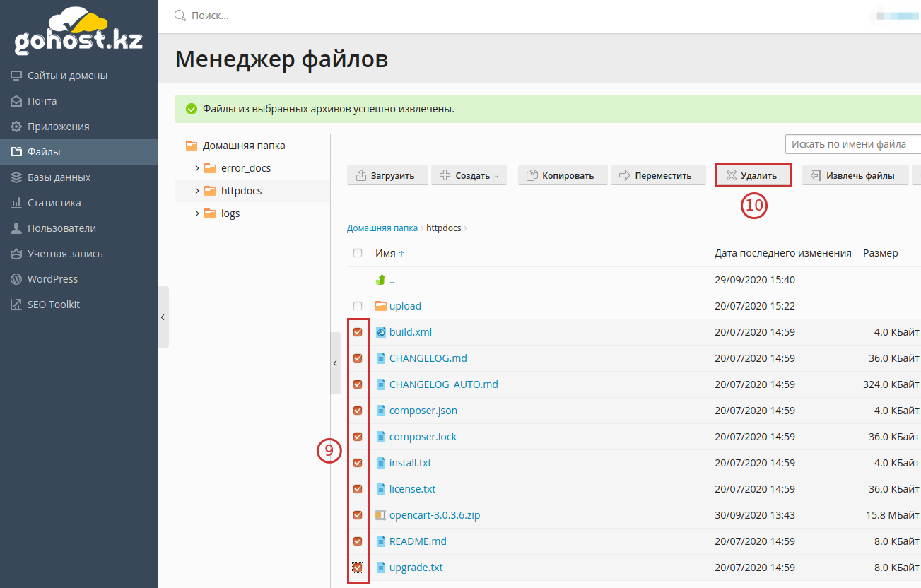The width and height of the screenshot is (921, 588).
Task: Open the CHANGELOG_AUTO.md file link
Action: click(444, 384)
